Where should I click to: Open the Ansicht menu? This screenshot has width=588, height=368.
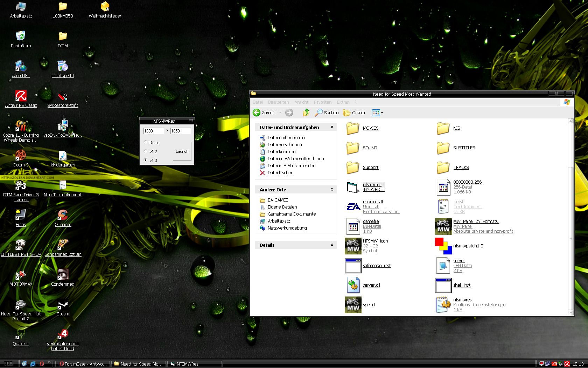point(301,102)
